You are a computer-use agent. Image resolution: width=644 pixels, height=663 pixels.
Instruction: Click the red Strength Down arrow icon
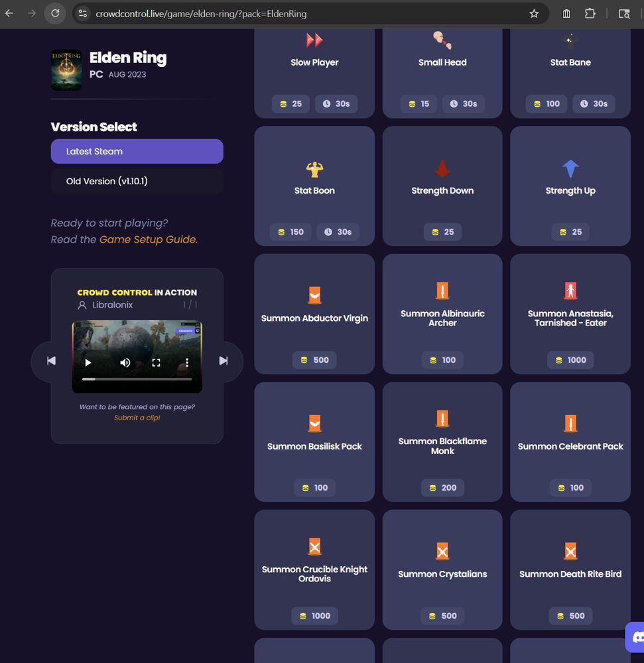coord(442,168)
